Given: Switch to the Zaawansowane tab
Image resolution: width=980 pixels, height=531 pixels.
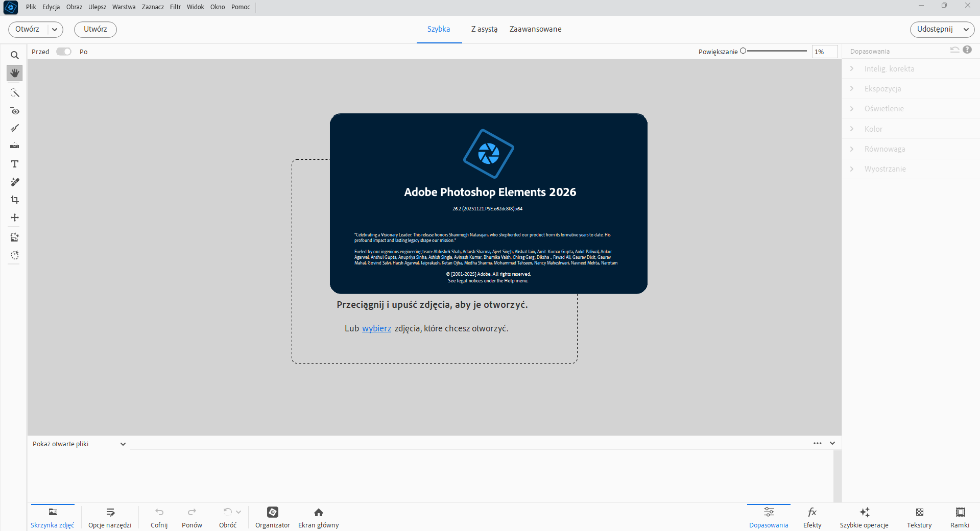Looking at the screenshot, I should [535, 29].
